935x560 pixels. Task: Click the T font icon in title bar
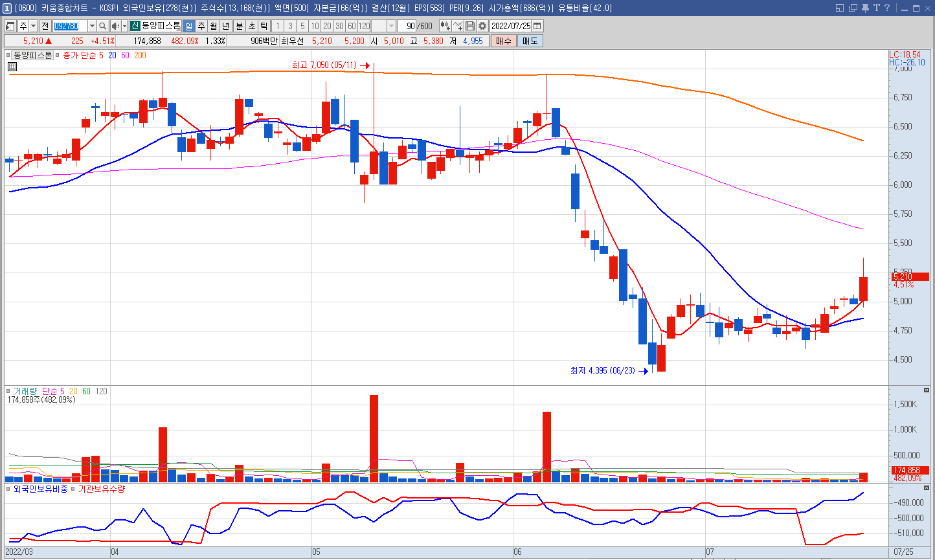point(877,8)
